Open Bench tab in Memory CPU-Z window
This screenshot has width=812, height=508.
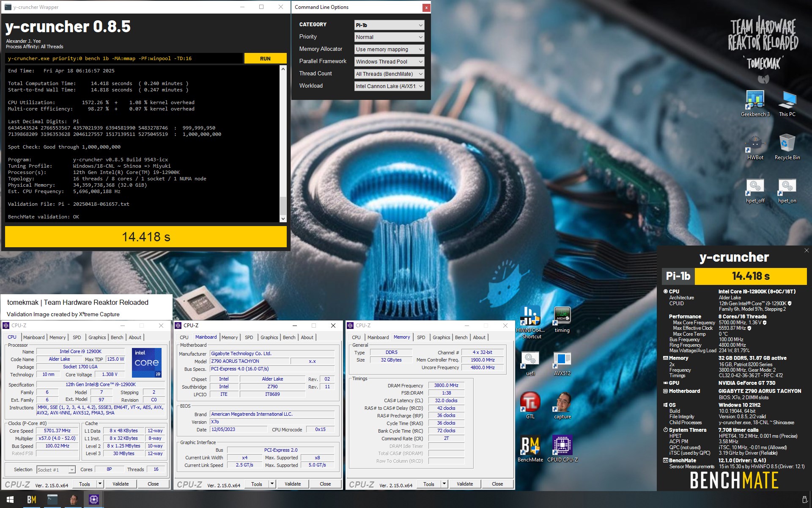[461, 337]
